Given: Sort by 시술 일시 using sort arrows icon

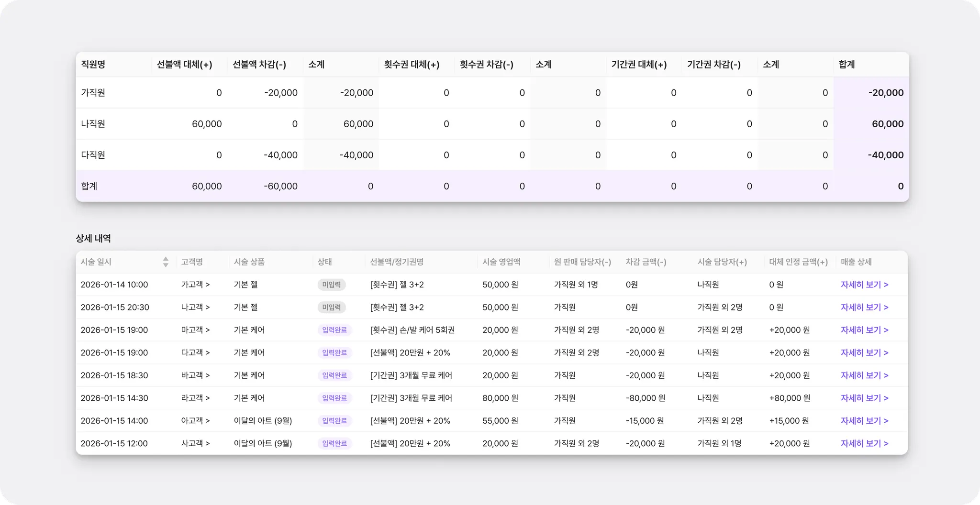Looking at the screenshot, I should [x=166, y=262].
